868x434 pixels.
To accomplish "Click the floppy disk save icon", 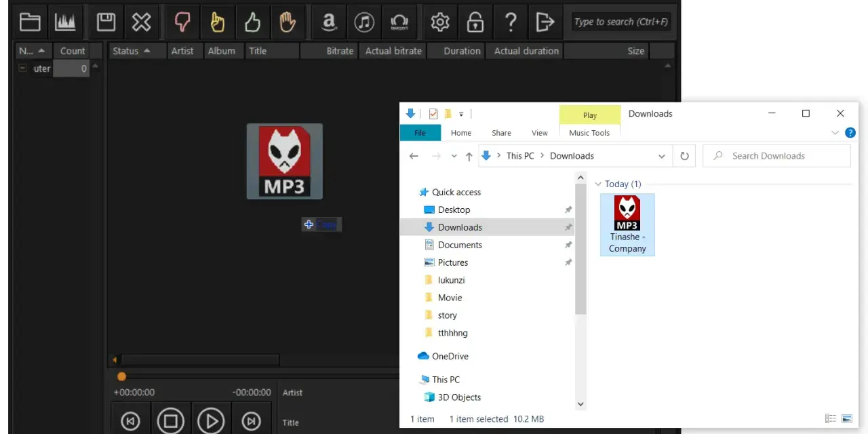I will 106,22.
